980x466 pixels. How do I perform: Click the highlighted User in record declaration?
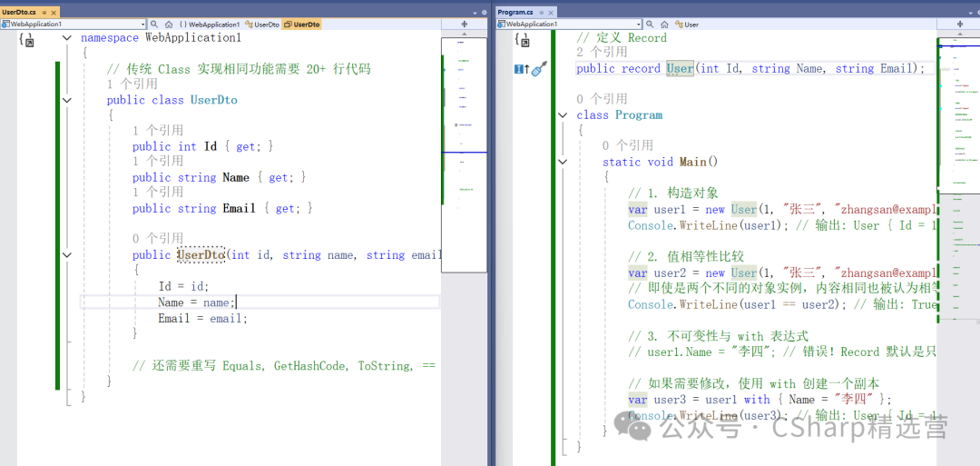[x=680, y=69]
